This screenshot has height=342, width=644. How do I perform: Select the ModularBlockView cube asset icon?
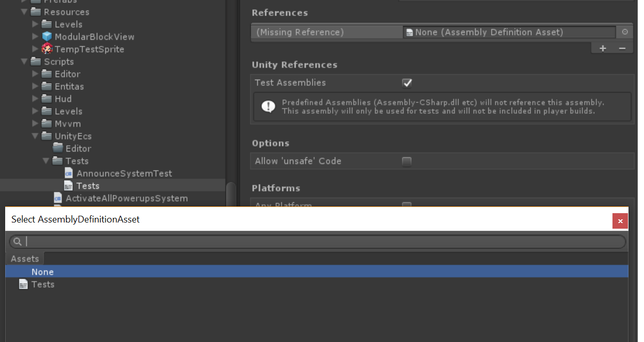tap(47, 36)
